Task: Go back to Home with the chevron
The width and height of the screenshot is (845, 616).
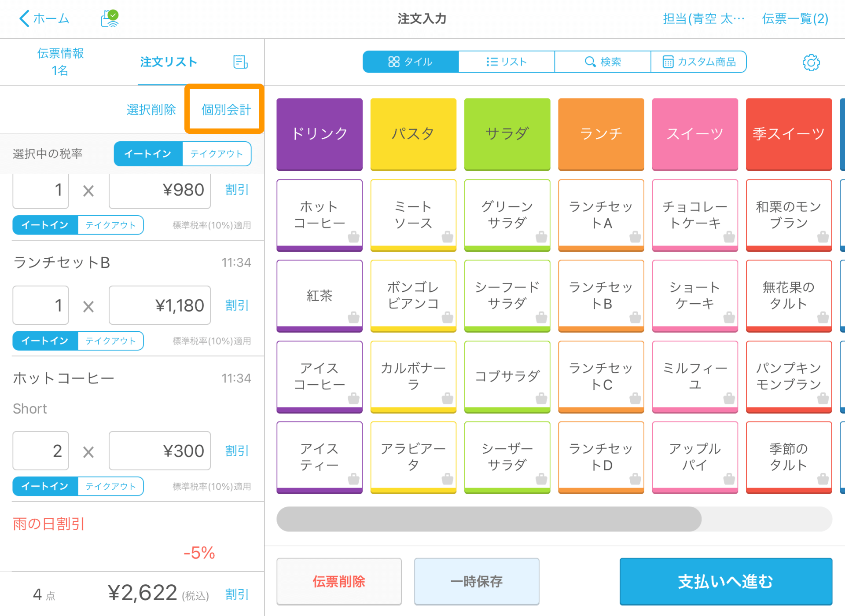Action: 44,18
